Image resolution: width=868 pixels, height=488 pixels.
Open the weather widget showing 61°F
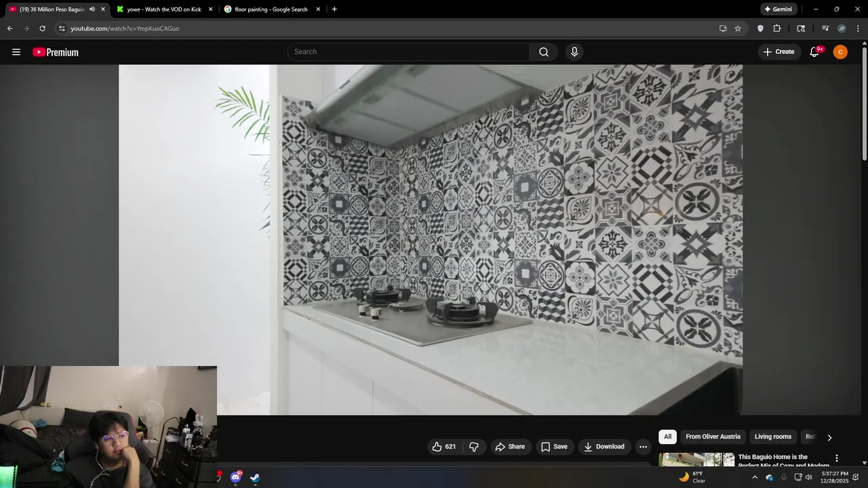(692, 477)
